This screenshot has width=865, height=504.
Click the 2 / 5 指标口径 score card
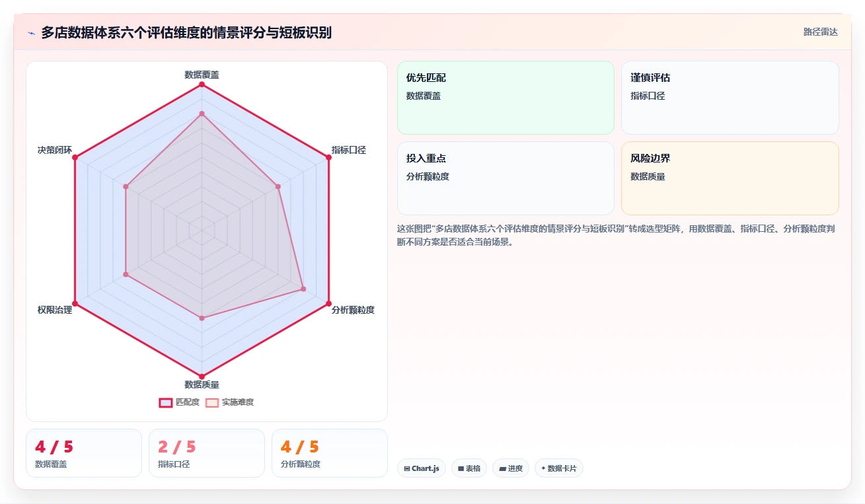(207, 453)
